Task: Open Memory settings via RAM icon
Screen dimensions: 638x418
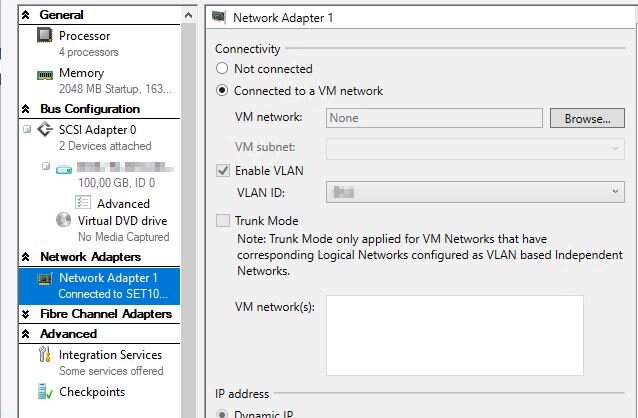Action: pos(45,75)
